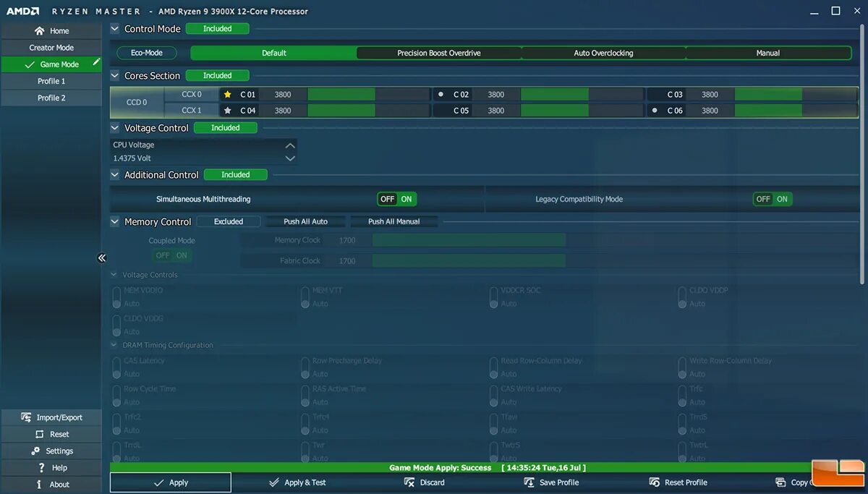This screenshot has height=494, width=868.
Task: Increase CPU Voltage with up arrow
Action: coord(290,145)
